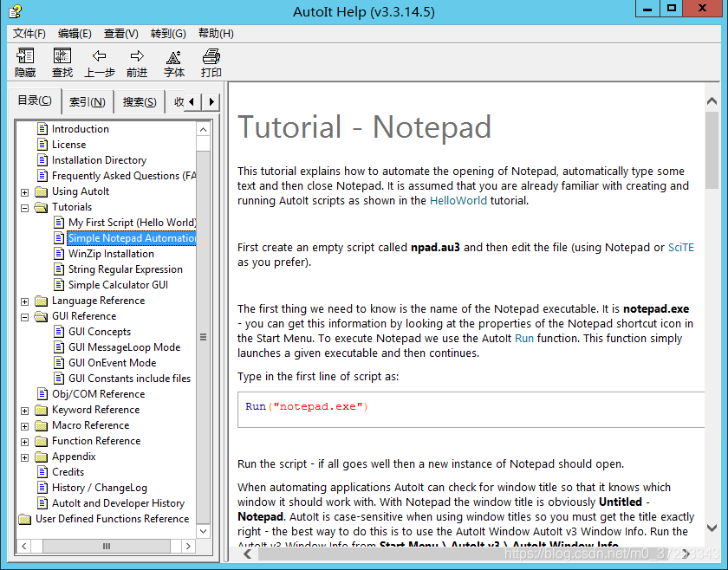Expand the Keyword Reference branch

pos(25,409)
